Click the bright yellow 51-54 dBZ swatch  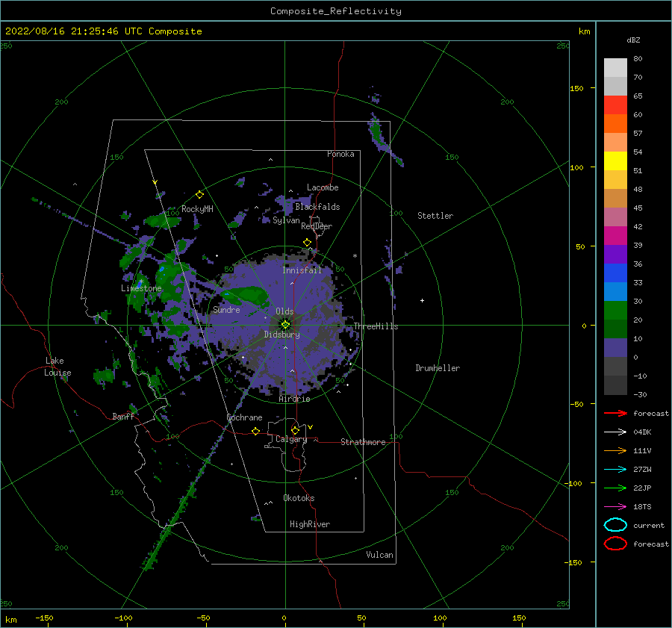(x=615, y=161)
